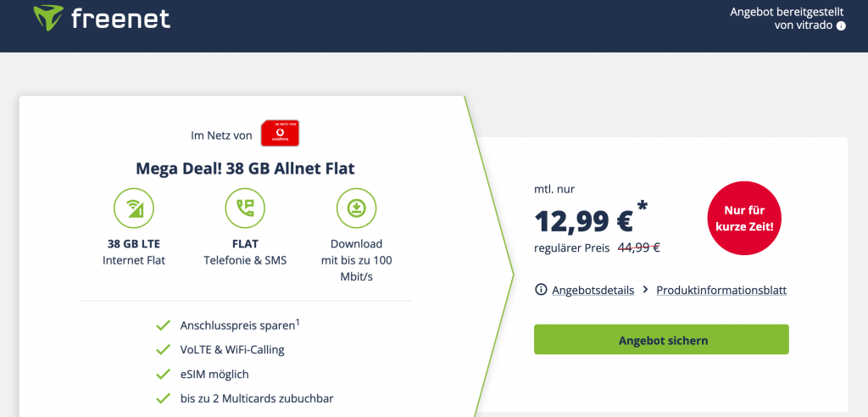Click the Mega Deal 38 GB Allnet Flat heading

pyautogui.click(x=245, y=168)
